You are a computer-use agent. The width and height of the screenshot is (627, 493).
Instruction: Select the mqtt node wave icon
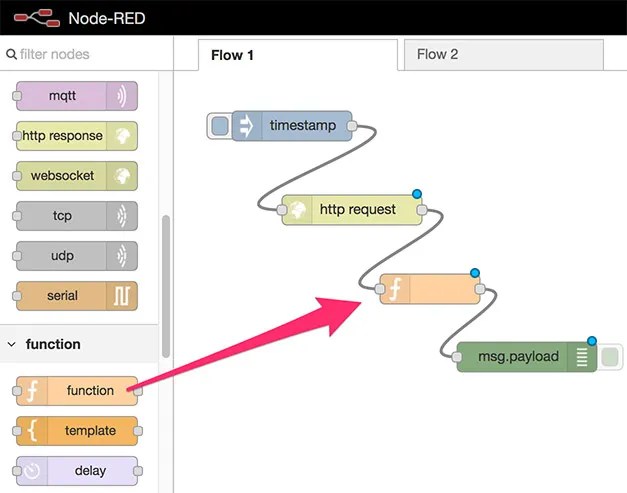pyautogui.click(x=122, y=96)
